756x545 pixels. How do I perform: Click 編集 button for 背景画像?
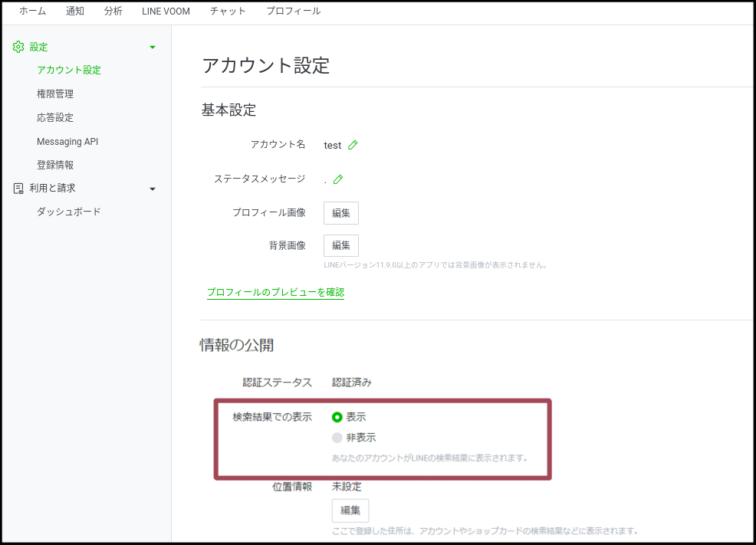pyautogui.click(x=341, y=245)
